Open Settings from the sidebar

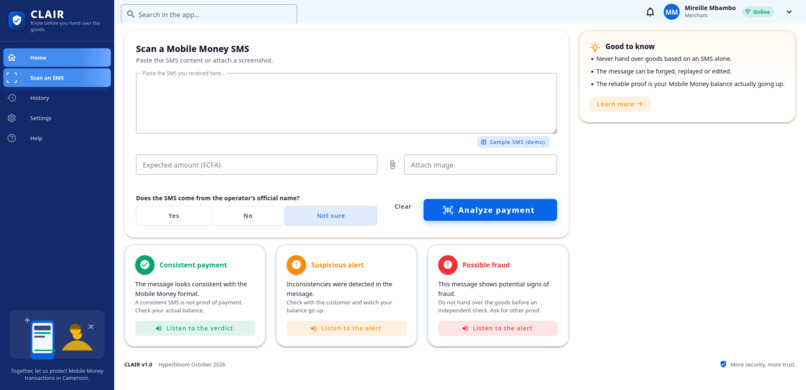tap(57, 118)
